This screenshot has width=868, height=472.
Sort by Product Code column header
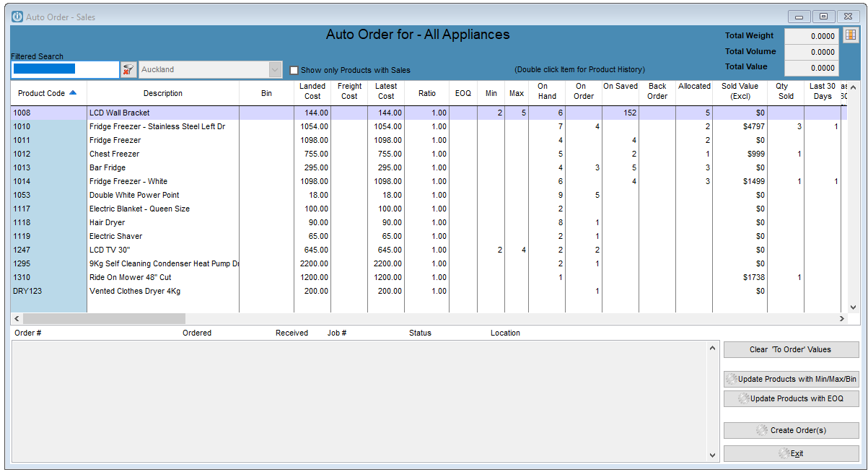click(x=48, y=93)
